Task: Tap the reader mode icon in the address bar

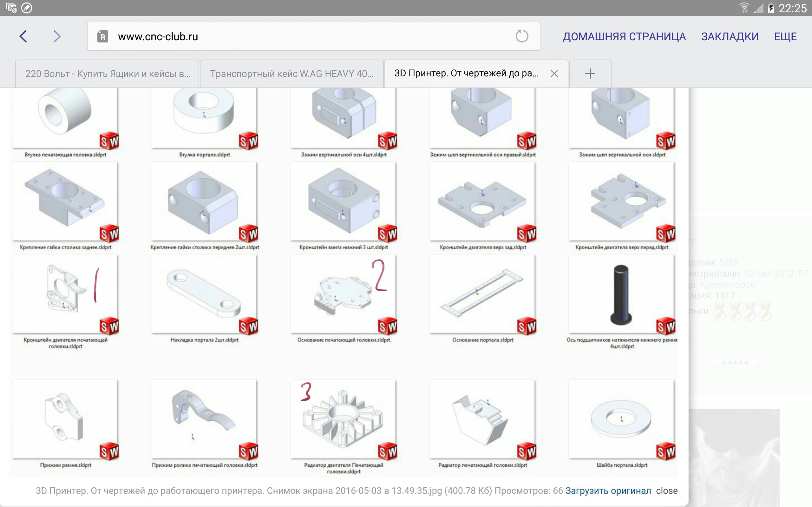Action: click(x=102, y=36)
